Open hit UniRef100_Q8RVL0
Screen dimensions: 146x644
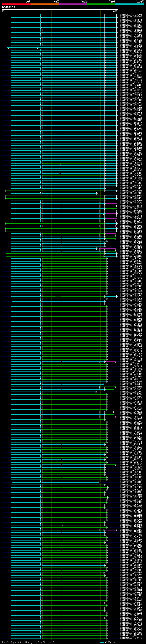point(131,25)
